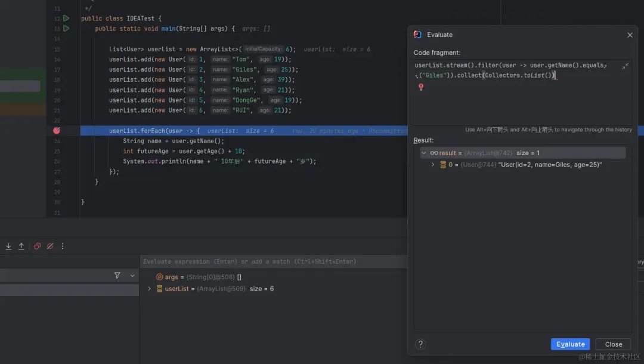Image resolution: width=644 pixels, height=364 pixels.
Task: Click the filter icon above the variables panel
Action: pyautogui.click(x=117, y=275)
